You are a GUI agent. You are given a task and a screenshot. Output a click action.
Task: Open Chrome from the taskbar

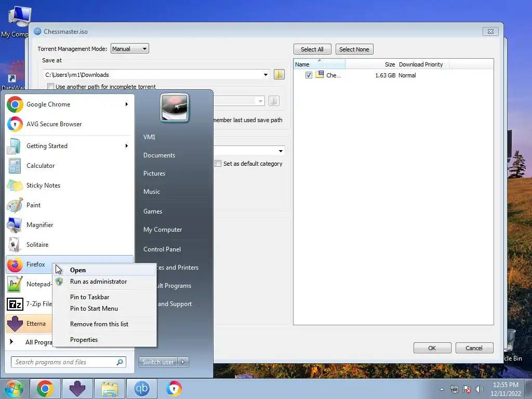coord(45,389)
